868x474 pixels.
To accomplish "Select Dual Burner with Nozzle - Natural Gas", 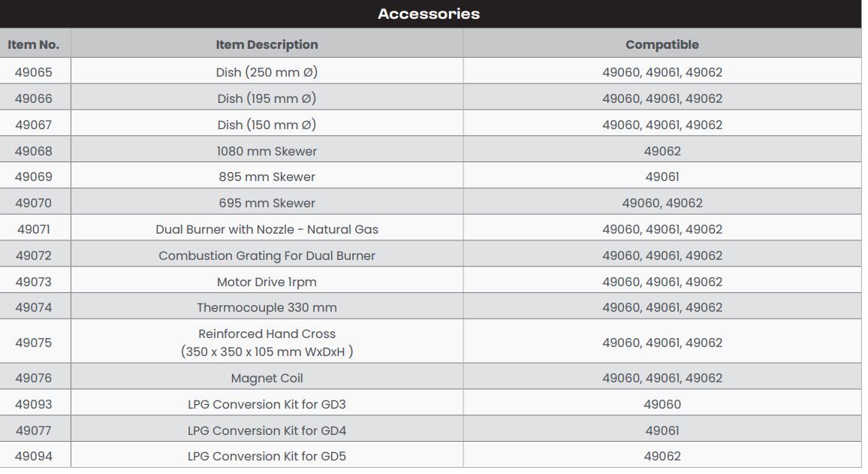I will pyautogui.click(x=267, y=229).
